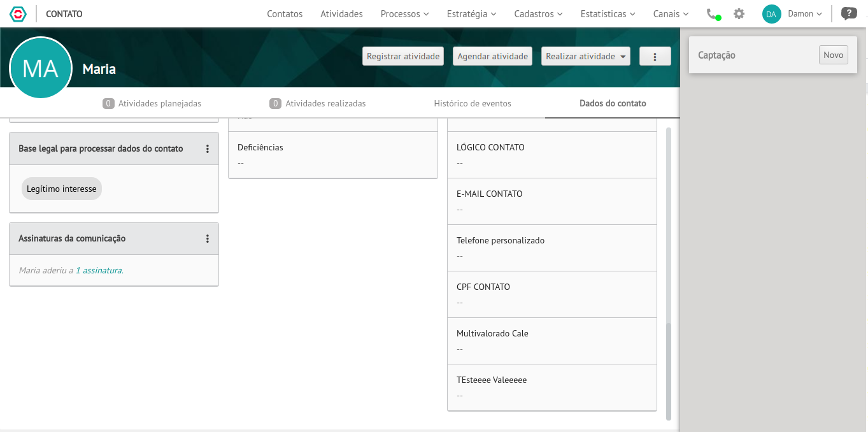This screenshot has width=868, height=432.
Task: Click the Base legal para processar dados heading
Action: coord(101,148)
